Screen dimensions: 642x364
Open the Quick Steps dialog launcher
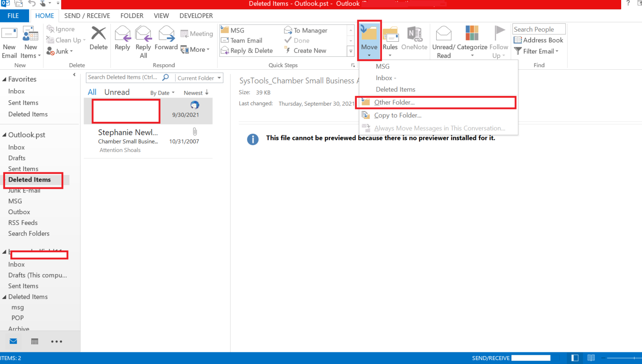(x=353, y=65)
